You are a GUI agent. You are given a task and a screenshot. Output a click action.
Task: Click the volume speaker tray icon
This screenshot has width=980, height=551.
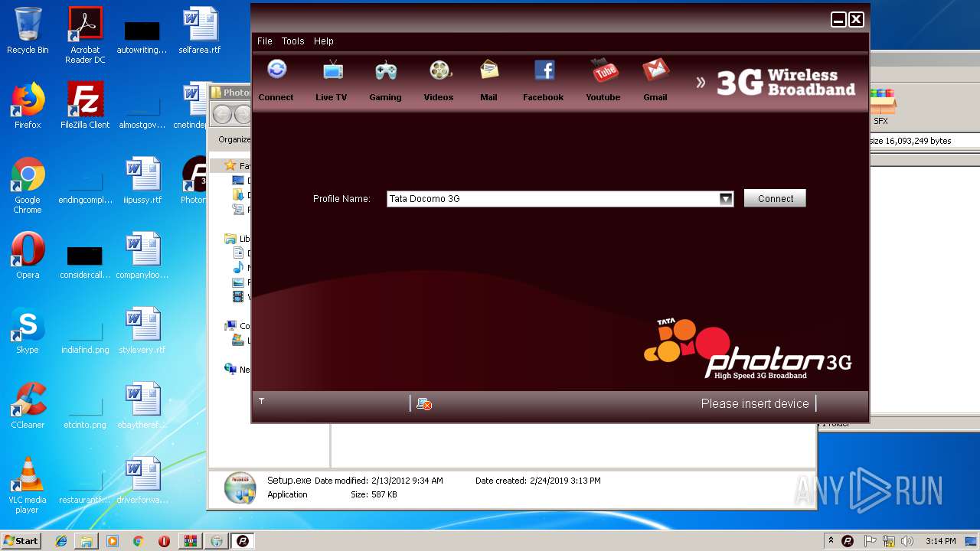pos(907,541)
